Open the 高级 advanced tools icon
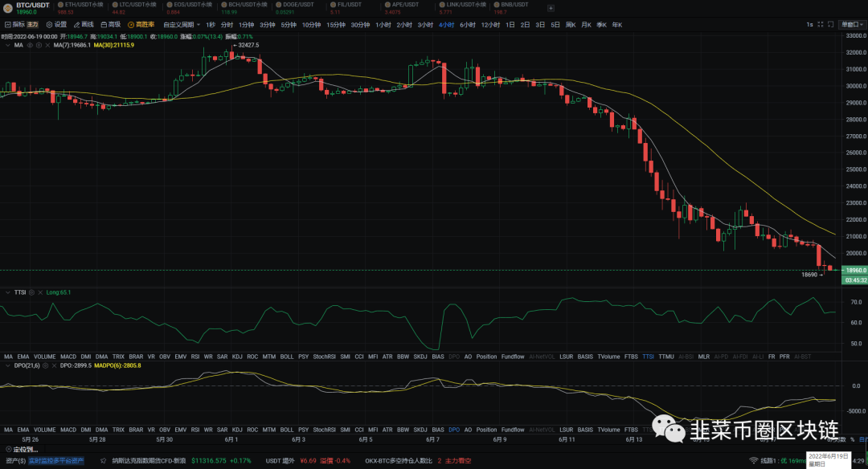The height and width of the screenshot is (469, 868). [104, 25]
